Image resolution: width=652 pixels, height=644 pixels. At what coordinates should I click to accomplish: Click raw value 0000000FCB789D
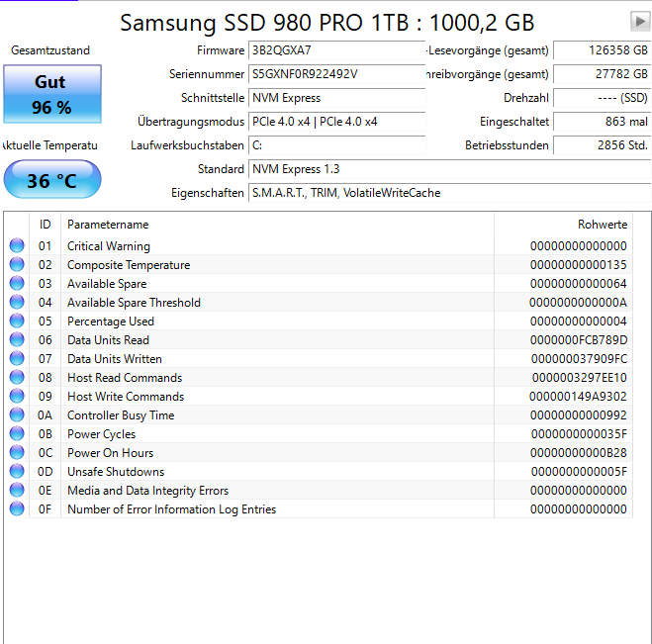pyautogui.click(x=579, y=340)
